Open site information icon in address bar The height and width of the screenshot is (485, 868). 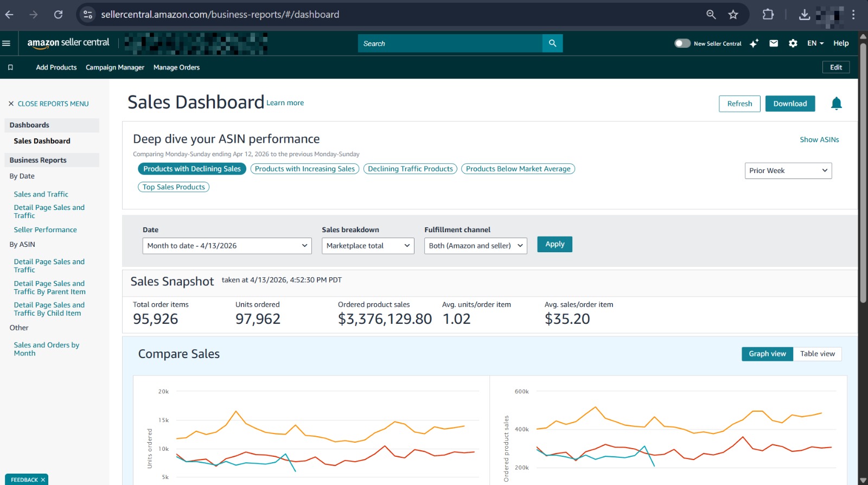(x=87, y=15)
